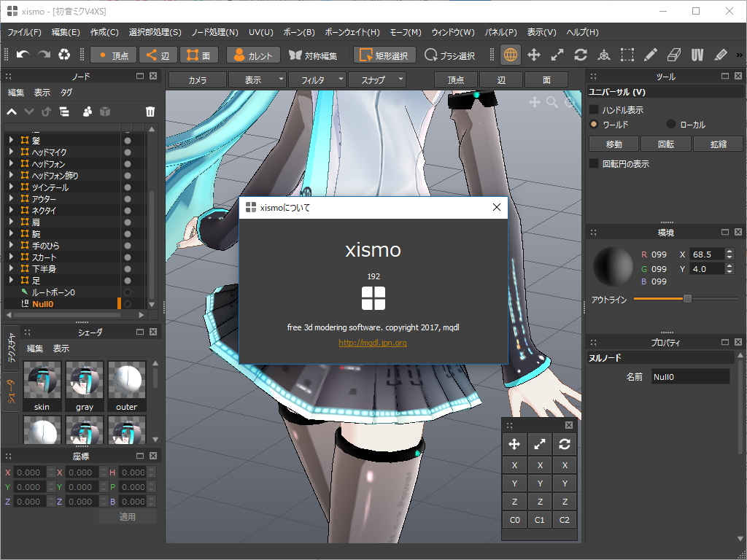Open the 表示 viewport dropdown
This screenshot has width=747, height=560.
coord(258,79)
